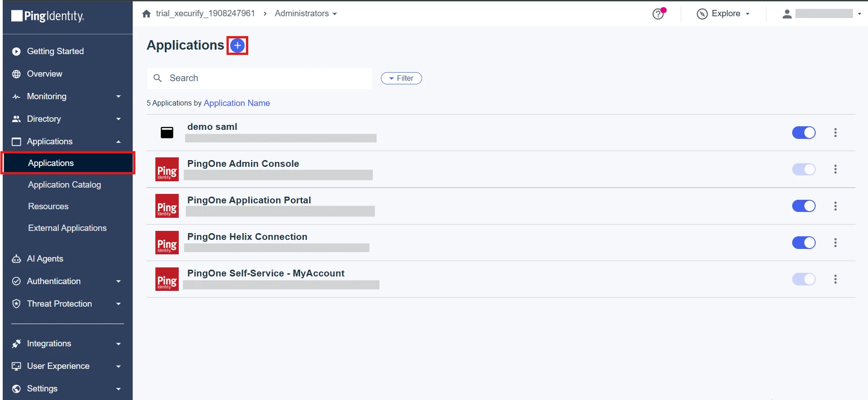Click the Application Name sort link
The width and height of the screenshot is (868, 400).
click(x=237, y=103)
